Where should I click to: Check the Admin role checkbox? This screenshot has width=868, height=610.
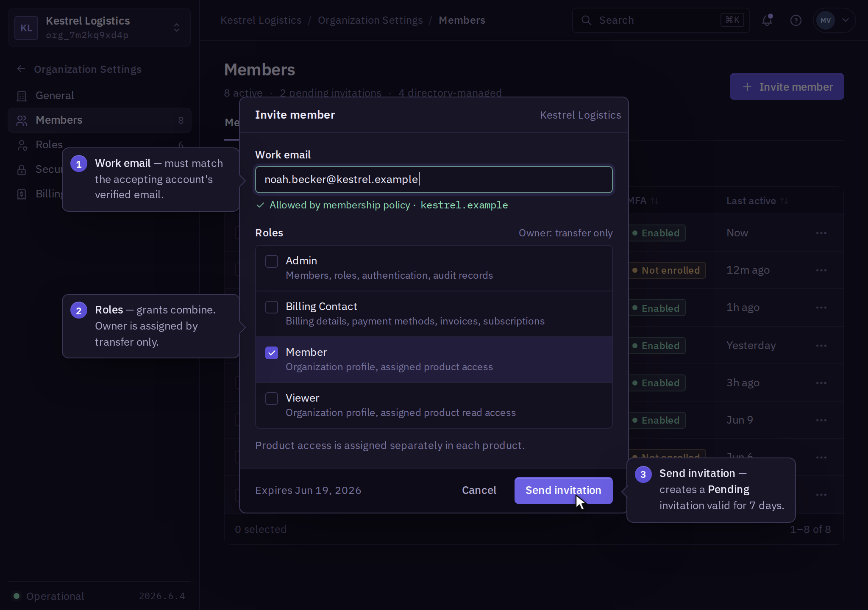coord(272,261)
